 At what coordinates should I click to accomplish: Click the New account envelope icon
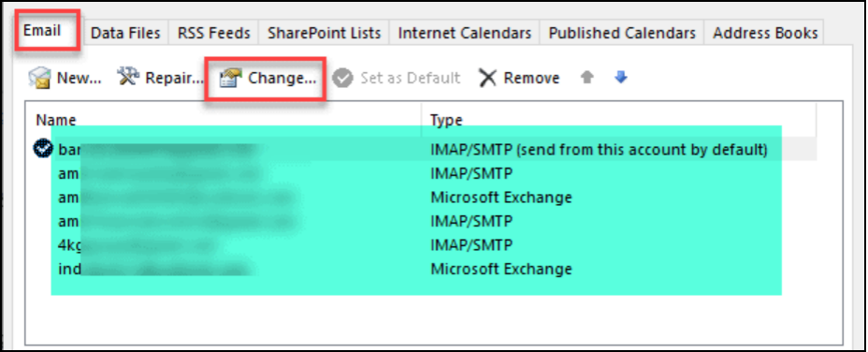[x=40, y=78]
